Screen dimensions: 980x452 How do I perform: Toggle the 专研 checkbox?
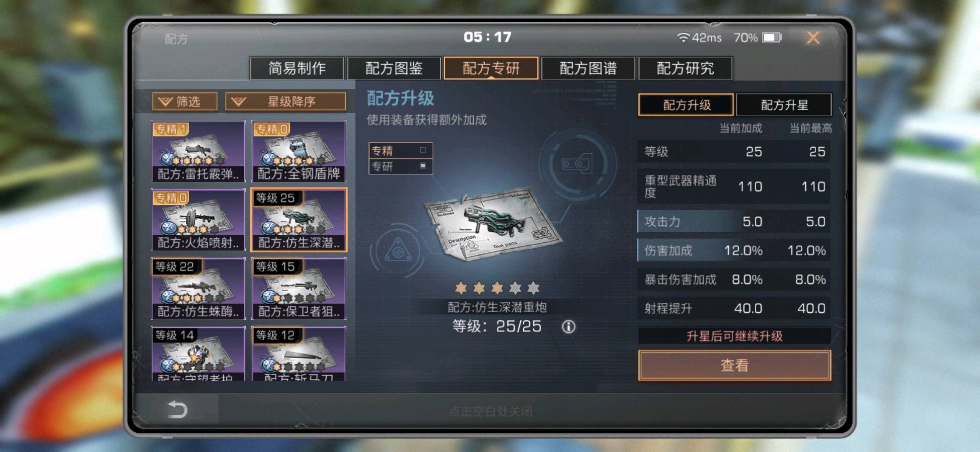[x=423, y=166]
